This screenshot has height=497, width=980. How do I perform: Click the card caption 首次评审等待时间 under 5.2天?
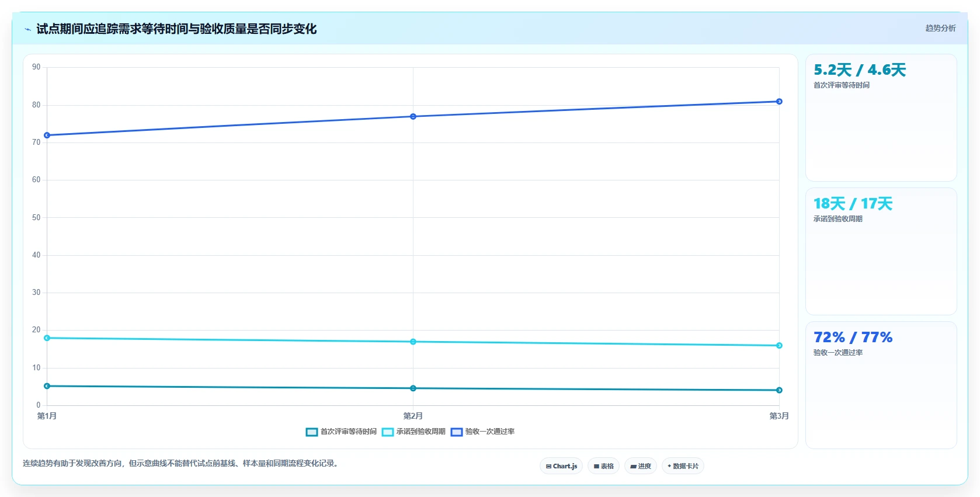[x=842, y=85]
